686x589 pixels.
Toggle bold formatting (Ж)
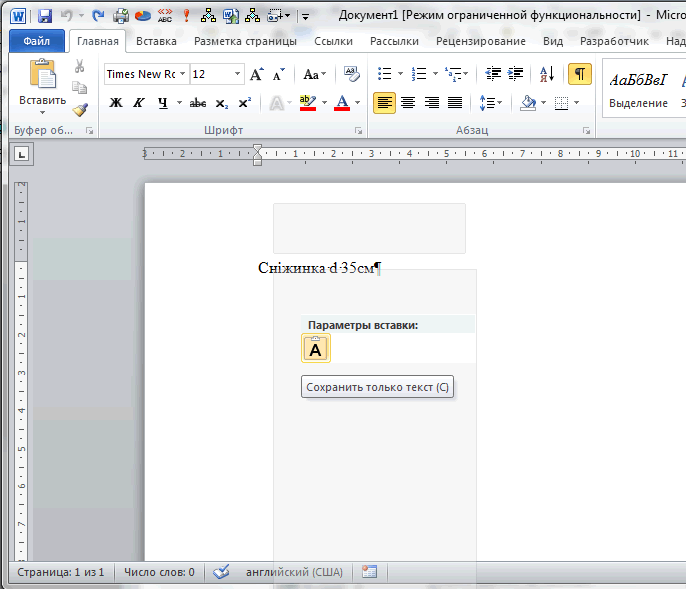coord(116,103)
